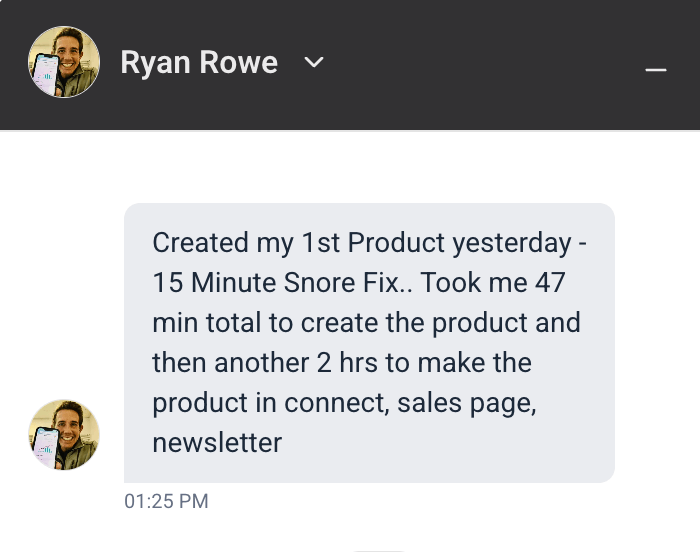
Task: Click the word "newsletter" in the message
Action: 217,442
